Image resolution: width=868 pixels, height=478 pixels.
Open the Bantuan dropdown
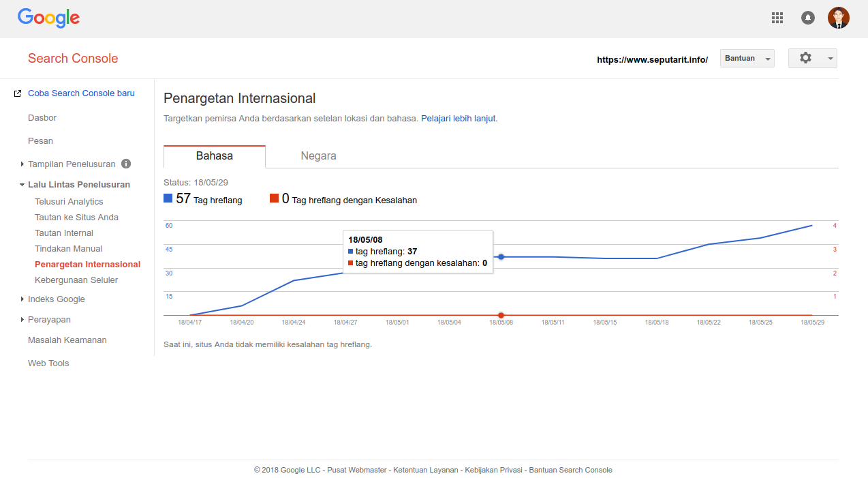tap(747, 59)
